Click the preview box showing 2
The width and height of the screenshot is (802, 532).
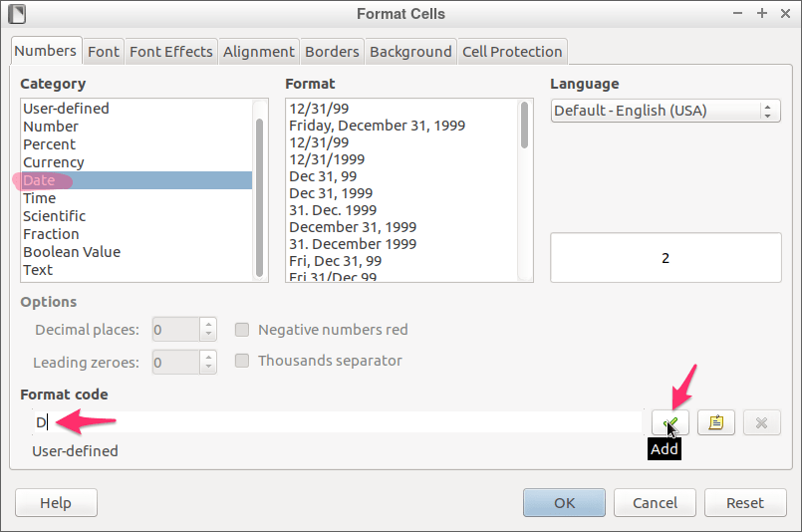pyautogui.click(x=666, y=258)
